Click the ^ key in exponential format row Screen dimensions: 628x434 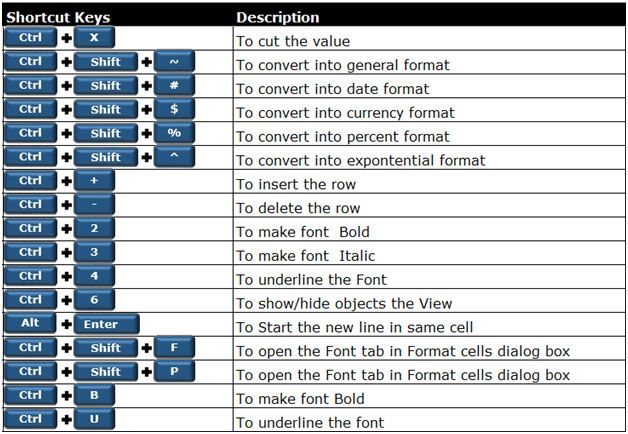coord(174,157)
